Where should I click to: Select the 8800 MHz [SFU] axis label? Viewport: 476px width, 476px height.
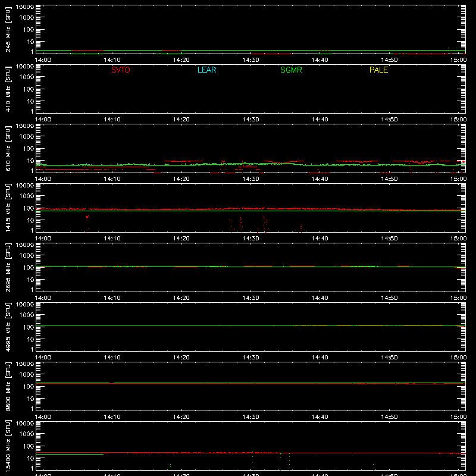[x=8, y=386]
